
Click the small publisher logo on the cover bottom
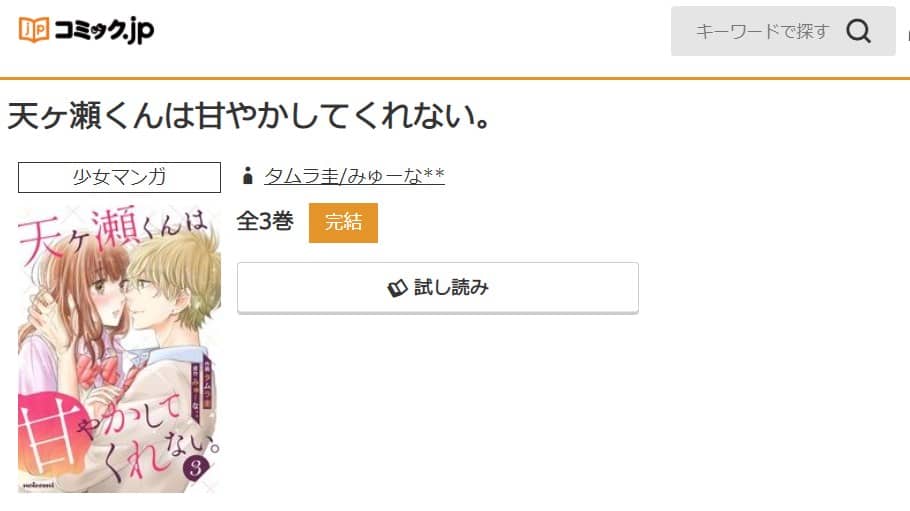38,484
